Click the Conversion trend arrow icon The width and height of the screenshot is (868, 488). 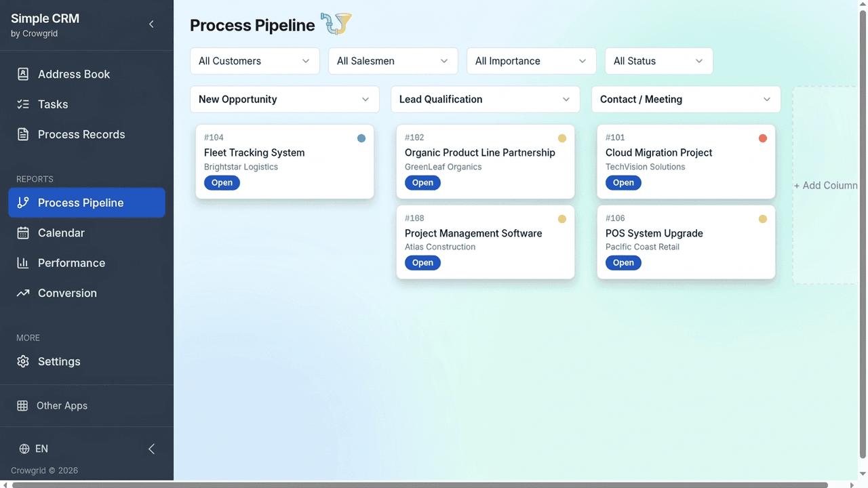coord(23,293)
